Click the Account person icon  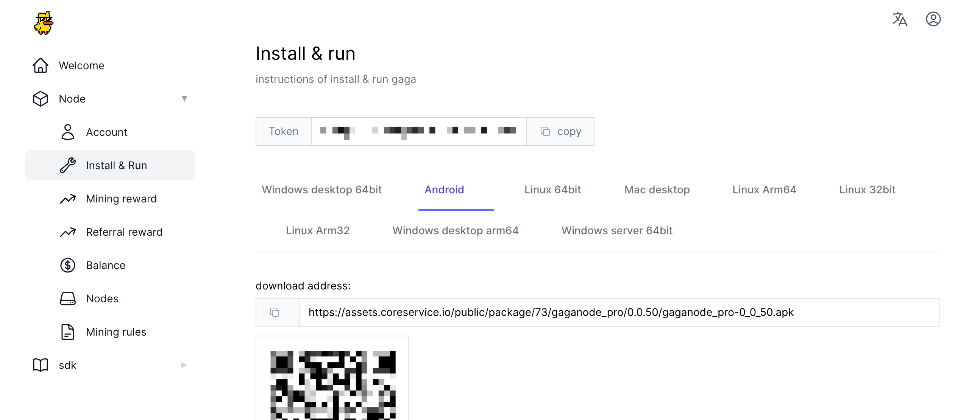click(68, 132)
